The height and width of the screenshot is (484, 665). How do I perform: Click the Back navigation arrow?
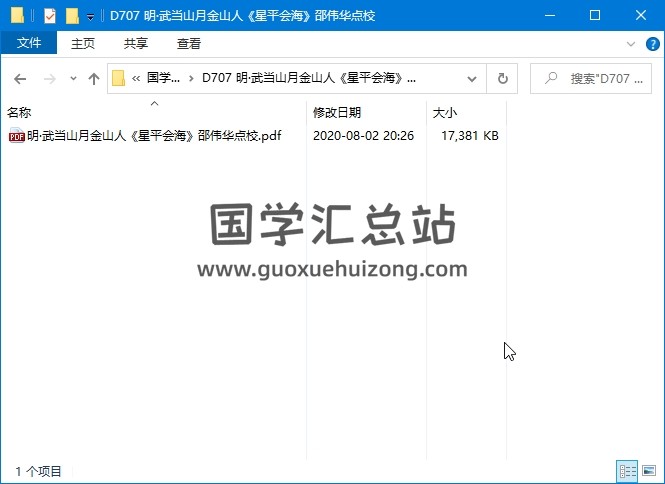(20, 79)
